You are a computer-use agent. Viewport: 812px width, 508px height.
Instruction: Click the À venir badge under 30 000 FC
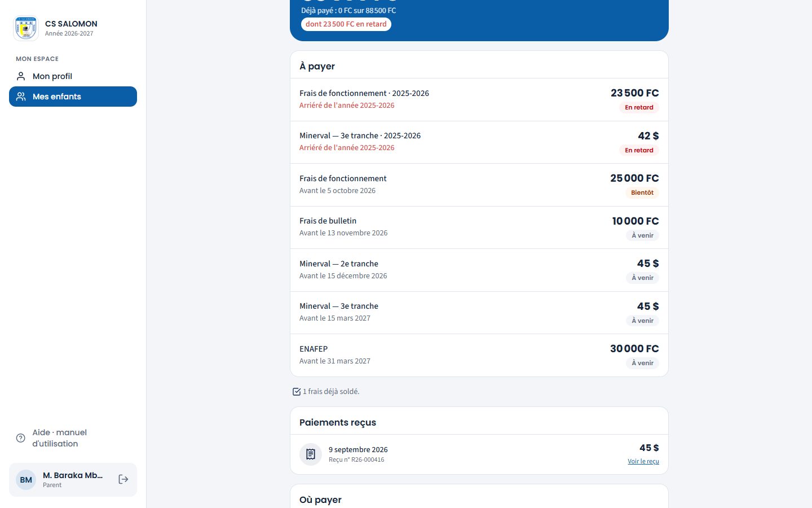click(x=642, y=363)
